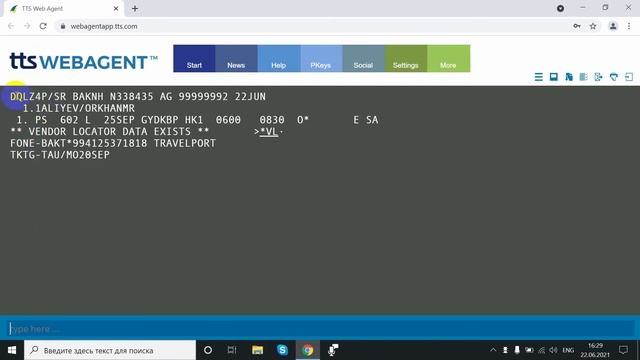The height and width of the screenshot is (360, 640).
Task: Open the hamburger menu icon in toolbar
Action: coord(538,77)
